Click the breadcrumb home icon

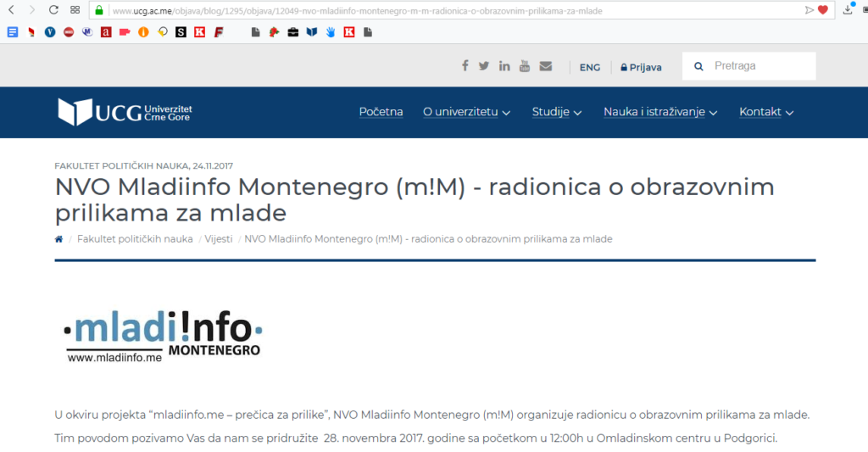point(58,239)
